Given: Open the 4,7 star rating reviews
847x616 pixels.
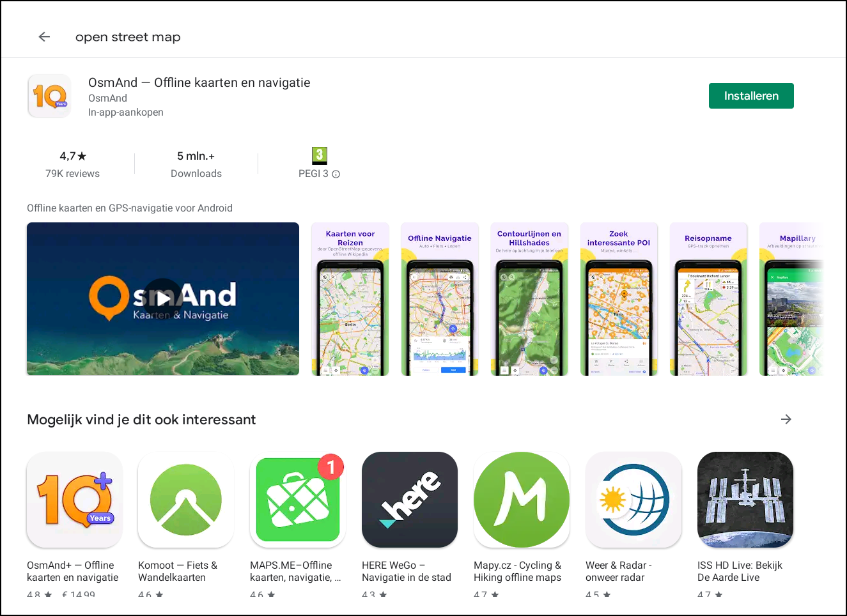Looking at the screenshot, I should click(x=73, y=156).
